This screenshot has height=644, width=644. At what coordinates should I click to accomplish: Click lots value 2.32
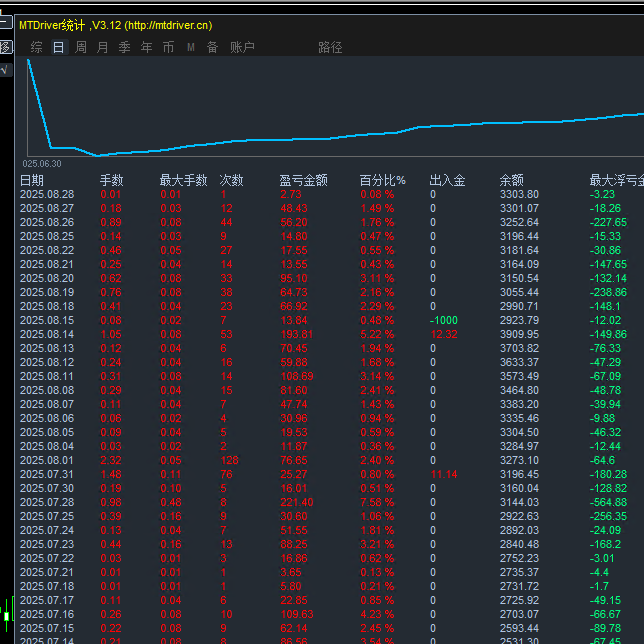(111, 460)
